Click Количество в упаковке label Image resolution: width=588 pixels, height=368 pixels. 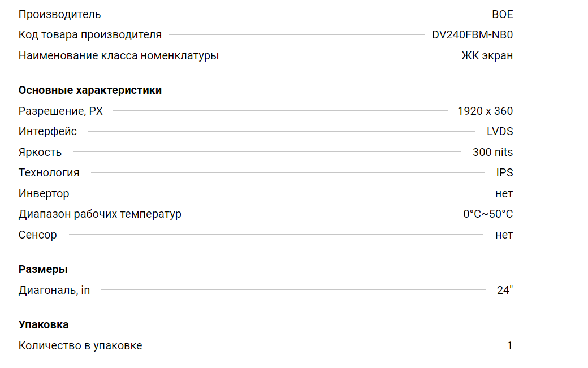point(80,346)
